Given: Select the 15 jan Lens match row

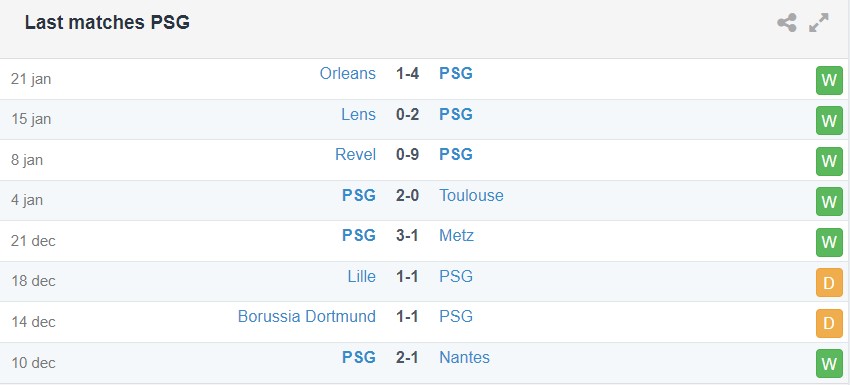Looking at the screenshot, I should click(424, 119).
